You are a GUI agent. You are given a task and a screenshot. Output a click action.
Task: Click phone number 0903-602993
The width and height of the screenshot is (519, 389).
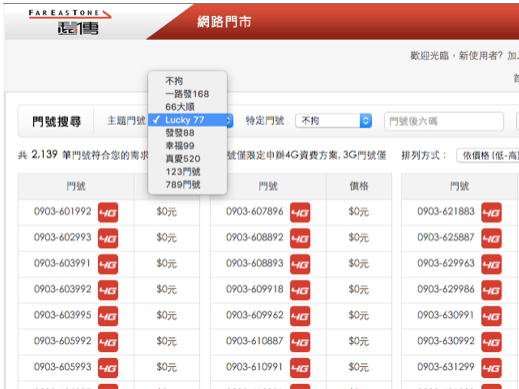[62, 237]
